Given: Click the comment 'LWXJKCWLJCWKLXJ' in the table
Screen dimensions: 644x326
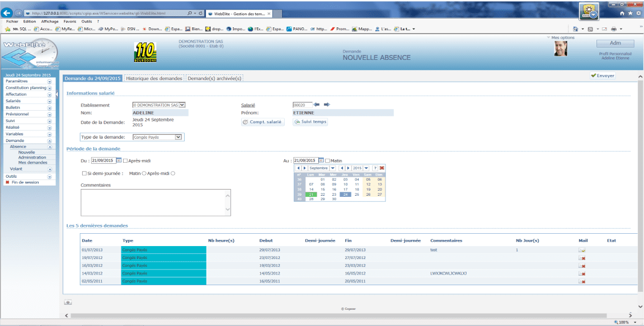Looking at the screenshot, I should (449, 273).
